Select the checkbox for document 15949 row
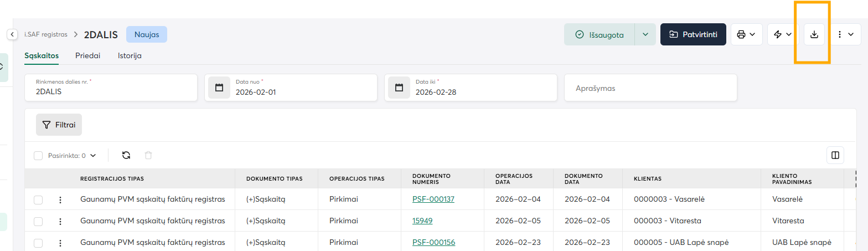Viewport: 868px width, 251px height. [x=38, y=221]
